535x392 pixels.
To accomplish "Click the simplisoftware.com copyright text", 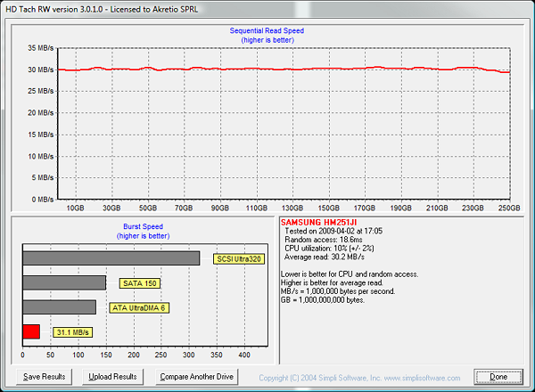I will 351,377.
